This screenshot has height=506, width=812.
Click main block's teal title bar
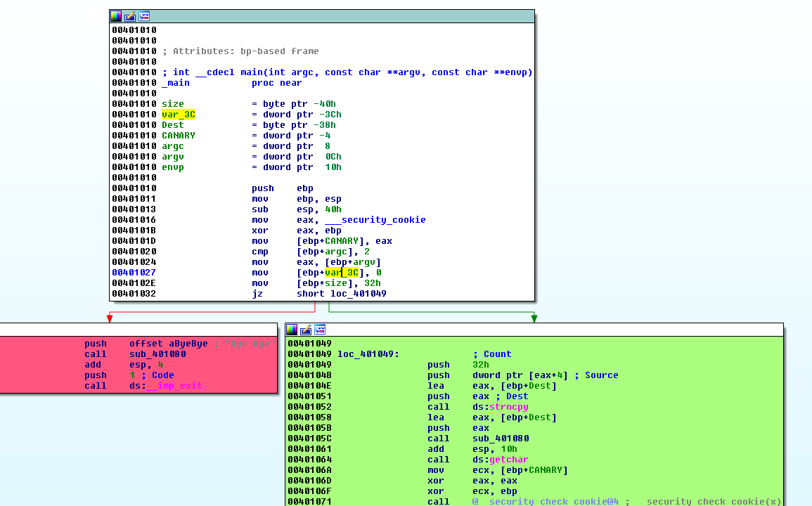(337, 16)
